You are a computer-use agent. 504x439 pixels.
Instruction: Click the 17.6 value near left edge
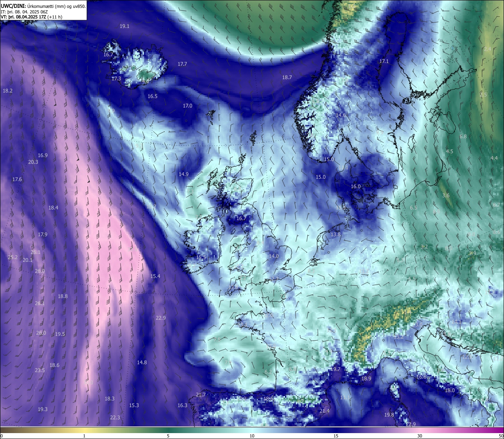click(17, 180)
